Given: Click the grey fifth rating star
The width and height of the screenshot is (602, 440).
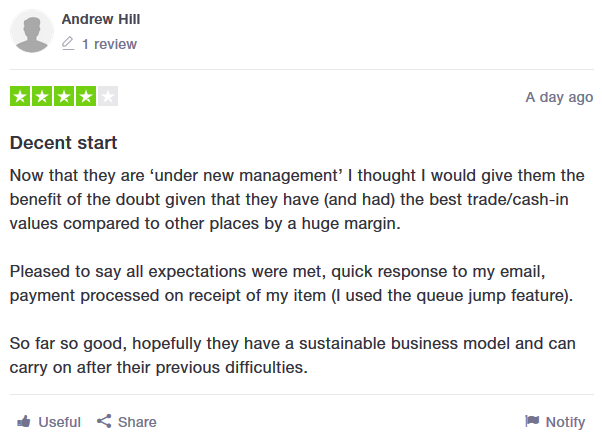Looking at the screenshot, I should coord(108,97).
